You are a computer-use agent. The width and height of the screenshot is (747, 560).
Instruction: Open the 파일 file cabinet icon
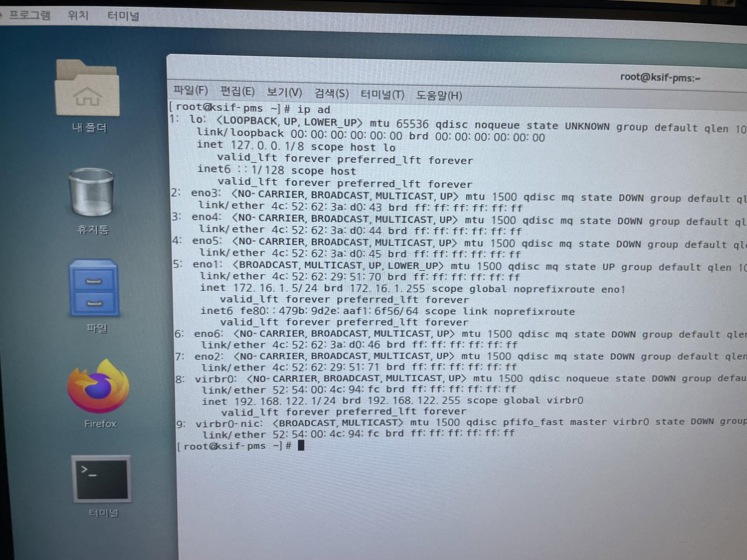pyautogui.click(x=94, y=288)
